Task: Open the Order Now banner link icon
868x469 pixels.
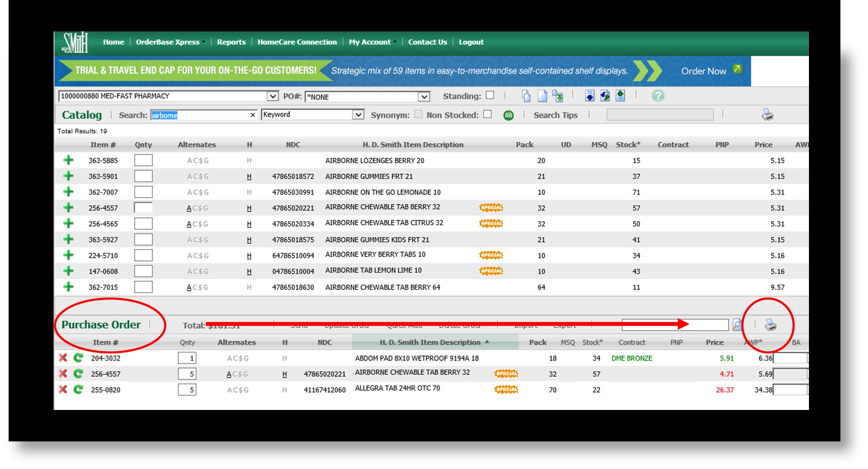Action: [x=737, y=69]
